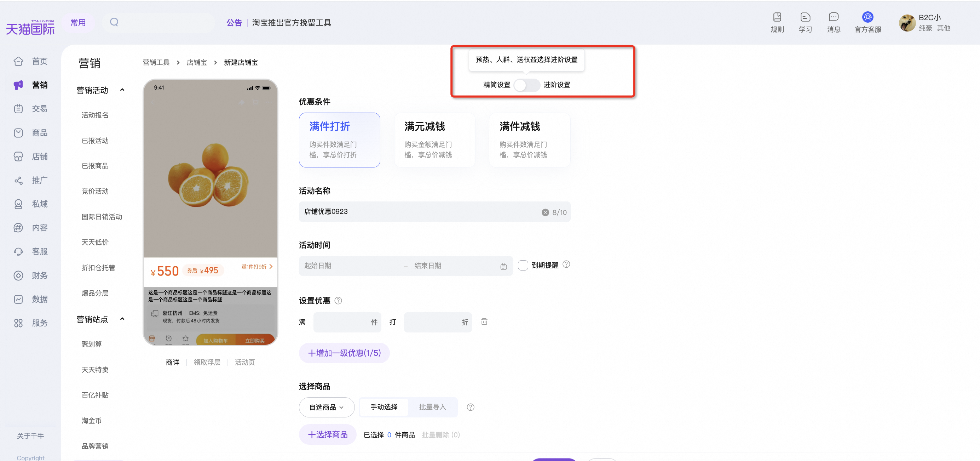Click the search magnifier icon
This screenshot has width=980, height=461.
click(x=114, y=22)
